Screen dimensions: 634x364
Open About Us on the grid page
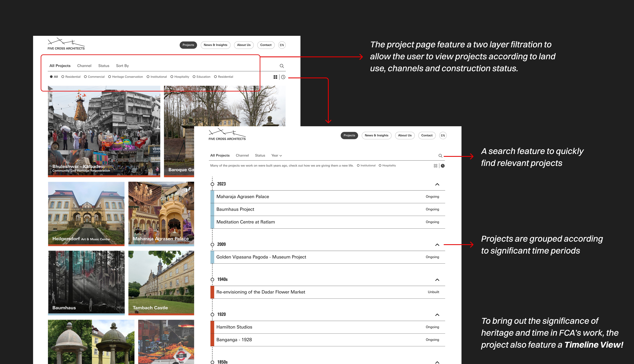244,45
